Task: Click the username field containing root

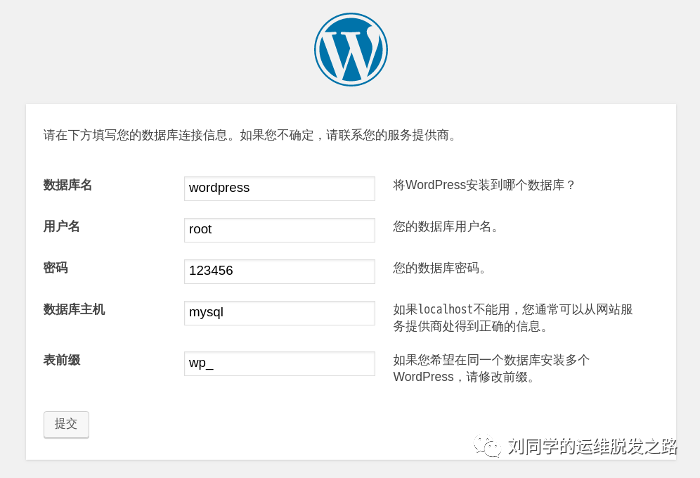Action: (x=279, y=230)
